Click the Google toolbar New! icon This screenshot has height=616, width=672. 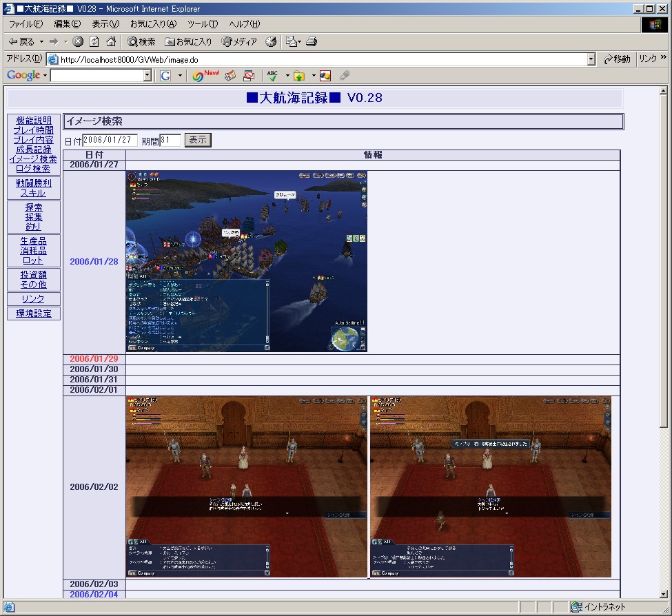click(x=205, y=76)
